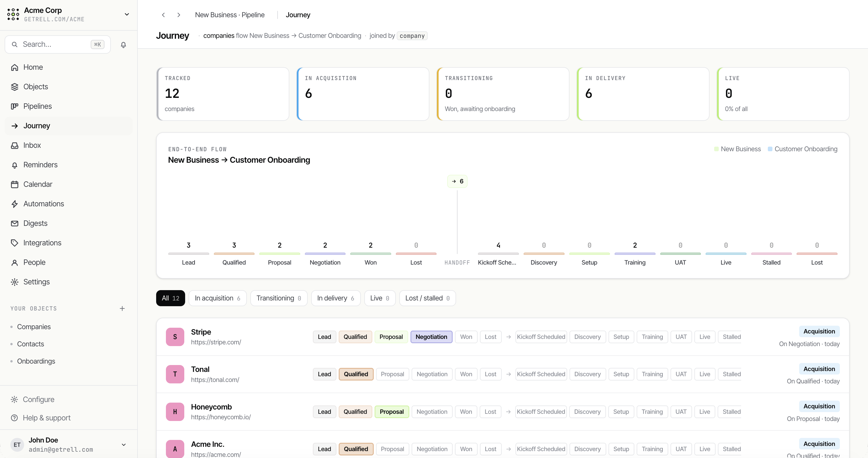Screen dimensions: 868x458
Task: Open the https://stripe.com/ link
Action: (x=216, y=342)
